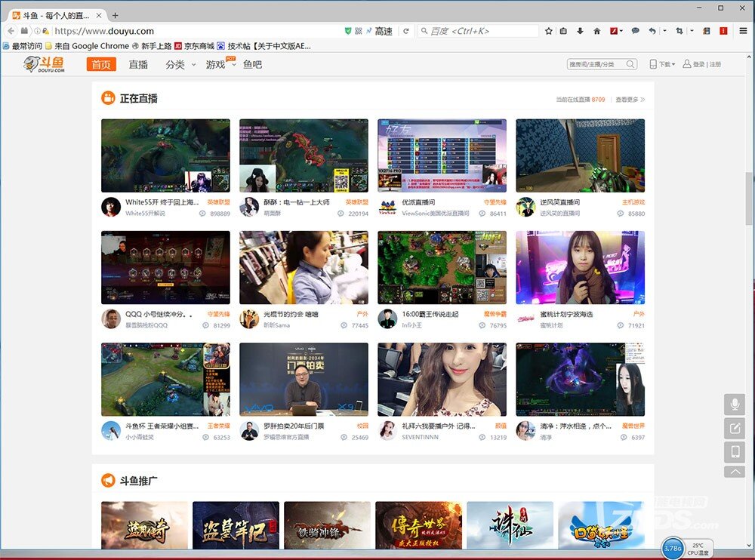755x560 pixels.
Task: Click the White55开 streamer avatar
Action: pos(111,207)
